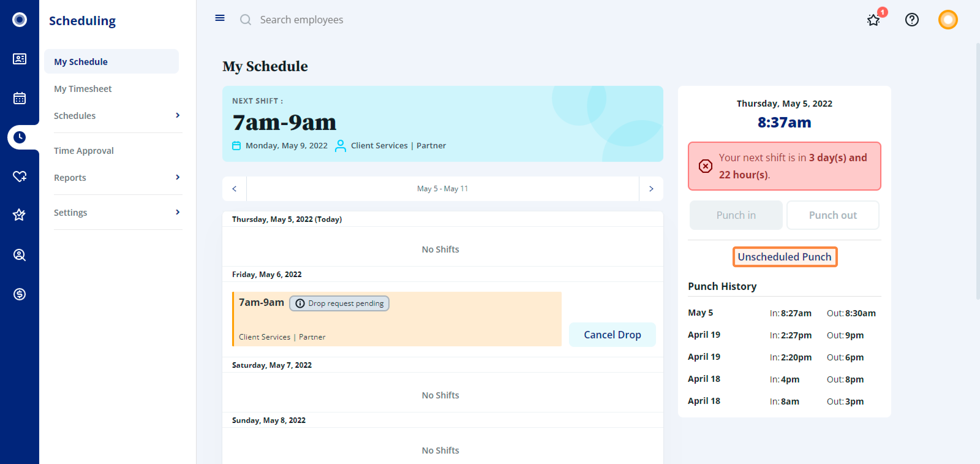
Task: Open the employee ID card icon in the sidebar
Action: coord(19,59)
